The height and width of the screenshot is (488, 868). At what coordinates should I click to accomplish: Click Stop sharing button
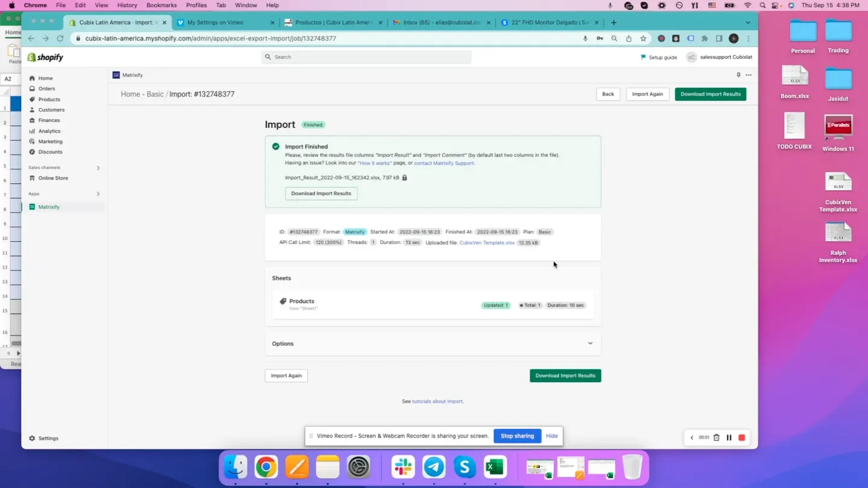point(517,436)
